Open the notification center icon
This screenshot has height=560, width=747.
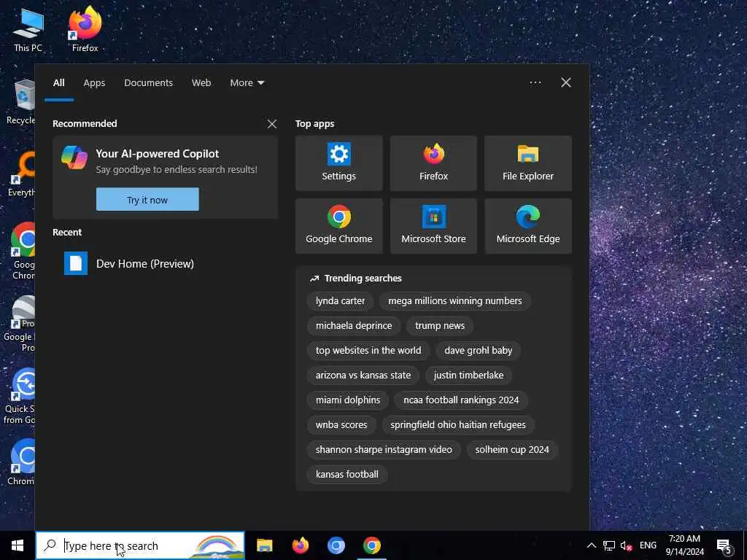pyautogui.click(x=725, y=545)
